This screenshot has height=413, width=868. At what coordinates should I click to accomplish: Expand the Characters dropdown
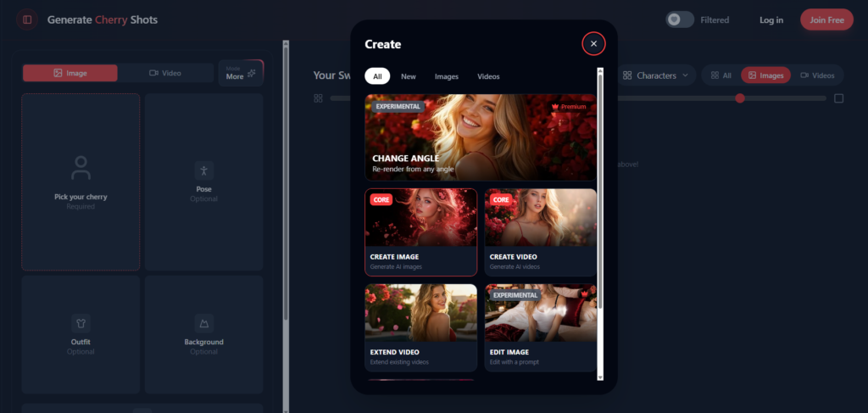[x=655, y=75]
